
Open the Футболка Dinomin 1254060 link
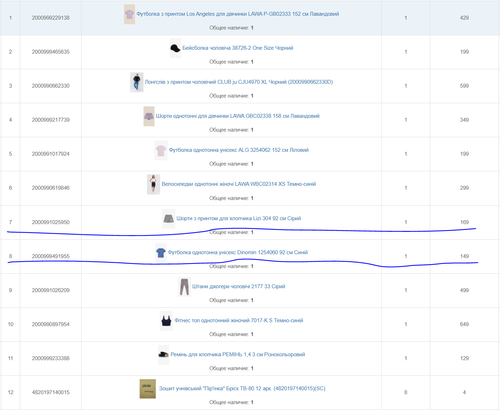[x=238, y=252]
